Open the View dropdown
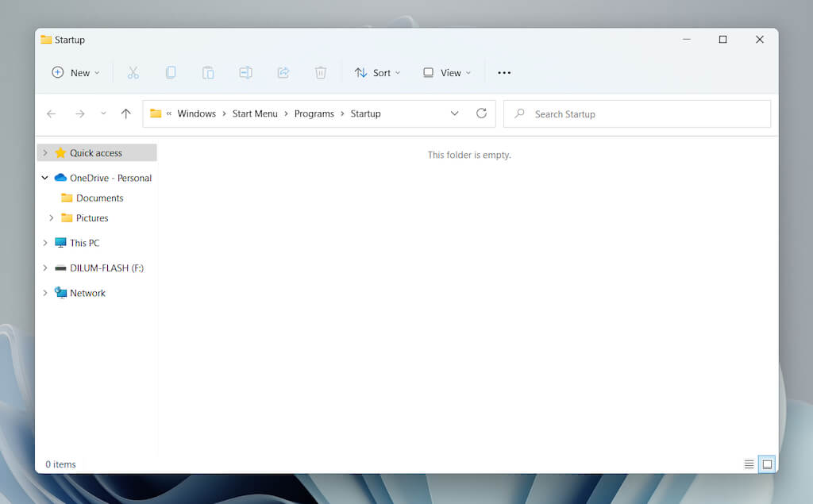Screen dimensions: 813x504 [447, 72]
